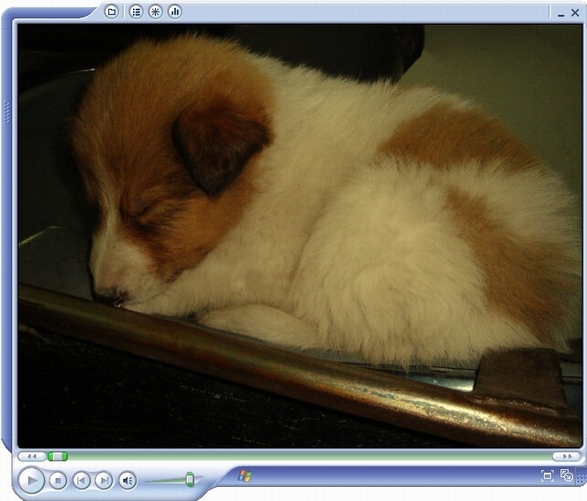Viewport: 587px width, 501px height.
Task: Switch video to full screen view
Action: tap(547, 476)
